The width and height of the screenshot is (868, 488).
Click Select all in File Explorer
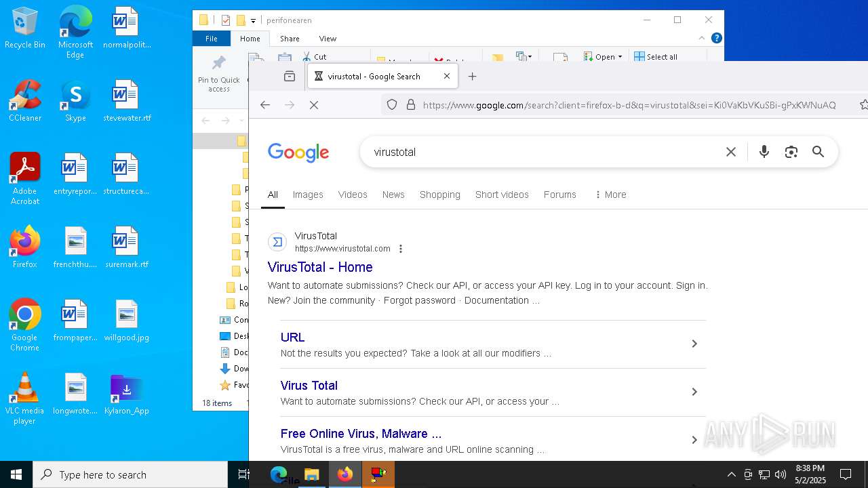point(655,57)
